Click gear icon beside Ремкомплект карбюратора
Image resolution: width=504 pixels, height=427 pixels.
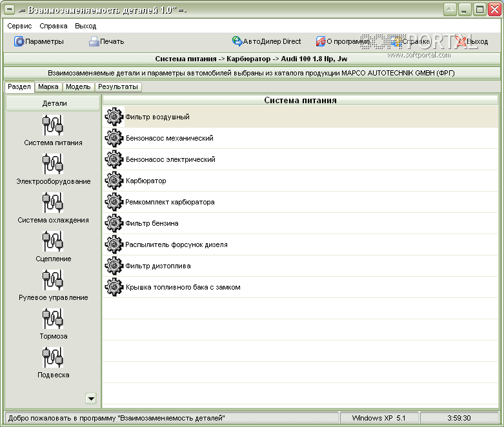[114, 202]
